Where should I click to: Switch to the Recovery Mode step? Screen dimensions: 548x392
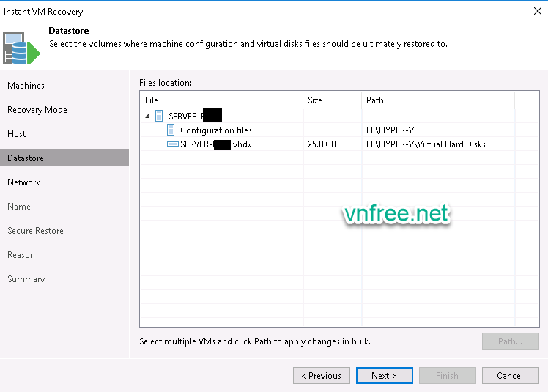37,110
